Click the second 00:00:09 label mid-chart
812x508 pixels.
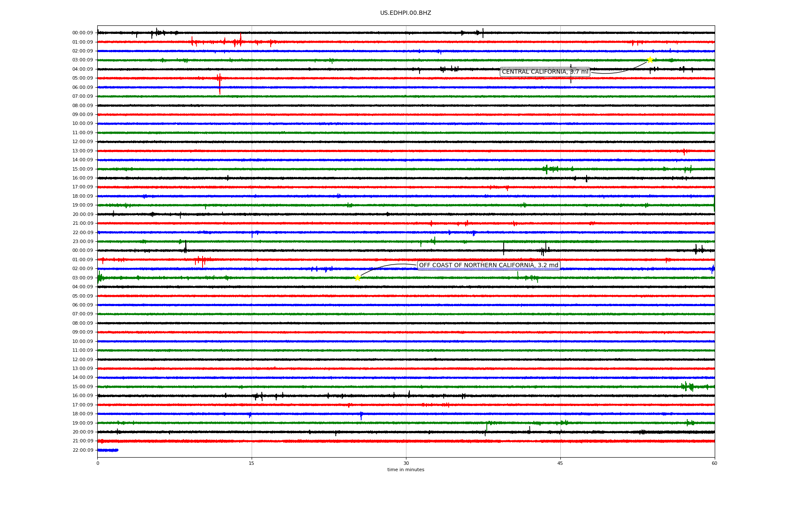pos(82,251)
